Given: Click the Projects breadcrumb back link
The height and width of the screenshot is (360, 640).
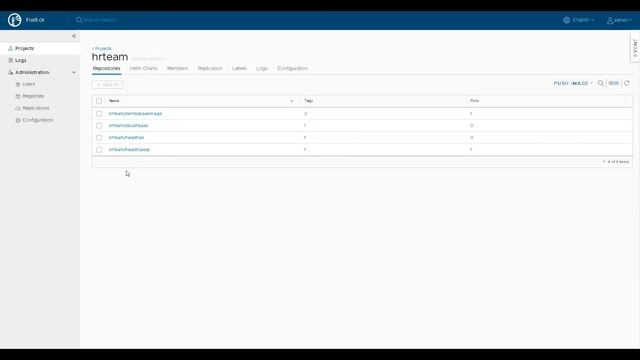Looking at the screenshot, I should (x=102, y=49).
